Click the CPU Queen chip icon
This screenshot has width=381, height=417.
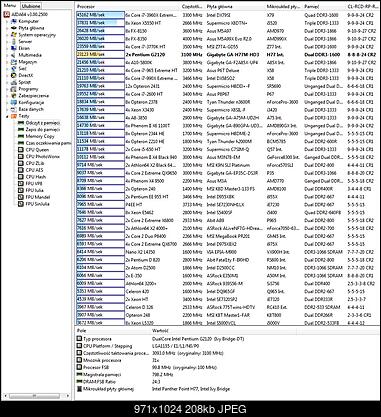click(21, 150)
